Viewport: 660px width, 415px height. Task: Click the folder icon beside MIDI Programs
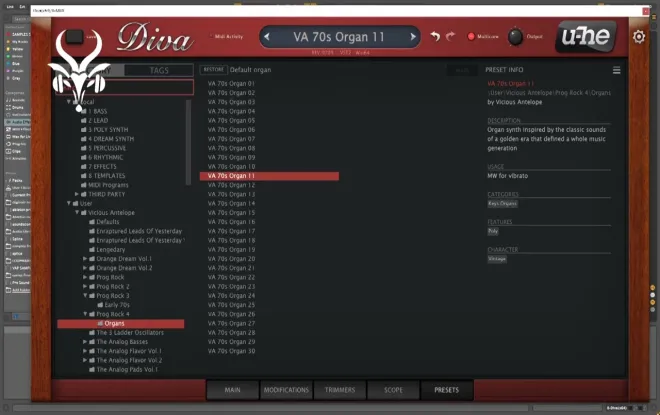point(83,185)
